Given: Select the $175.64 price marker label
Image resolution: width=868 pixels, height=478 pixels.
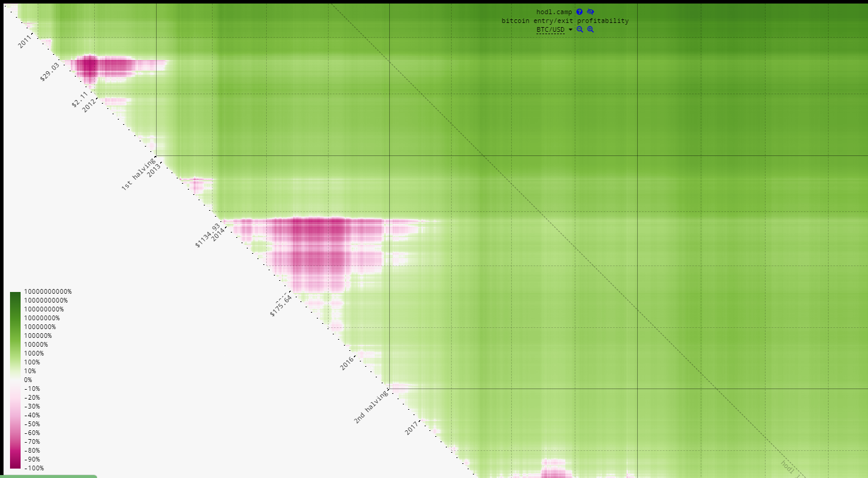Looking at the screenshot, I should [281, 306].
